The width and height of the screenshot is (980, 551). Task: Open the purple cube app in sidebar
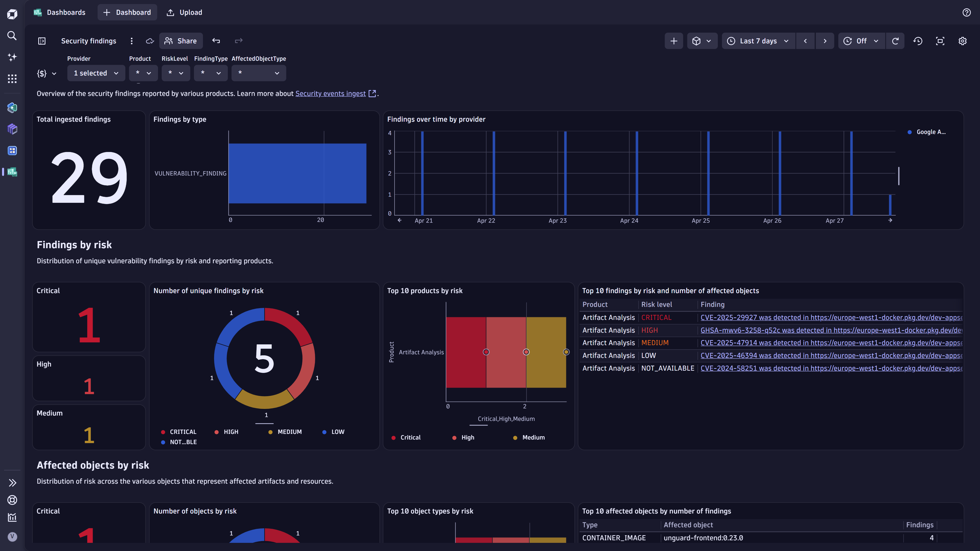tap(12, 129)
